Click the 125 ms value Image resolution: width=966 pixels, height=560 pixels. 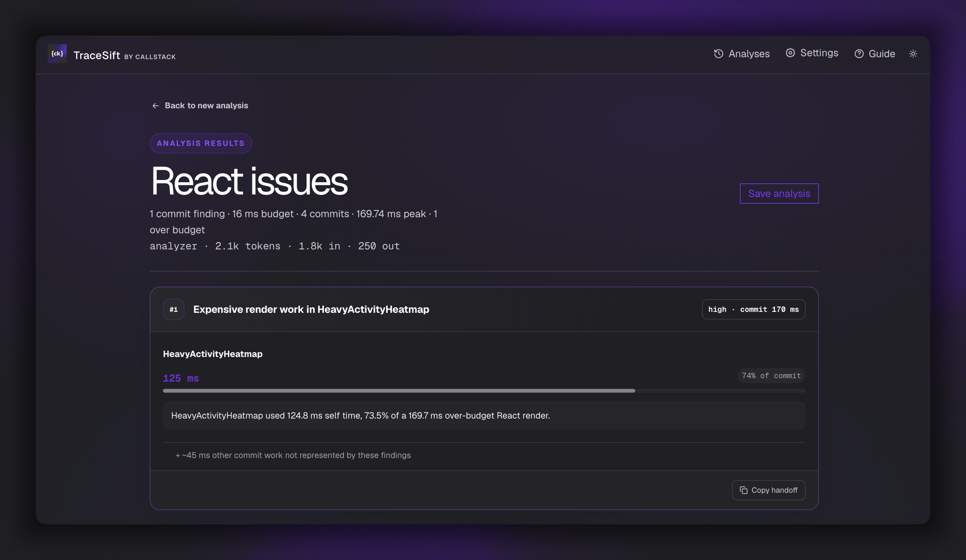click(181, 378)
